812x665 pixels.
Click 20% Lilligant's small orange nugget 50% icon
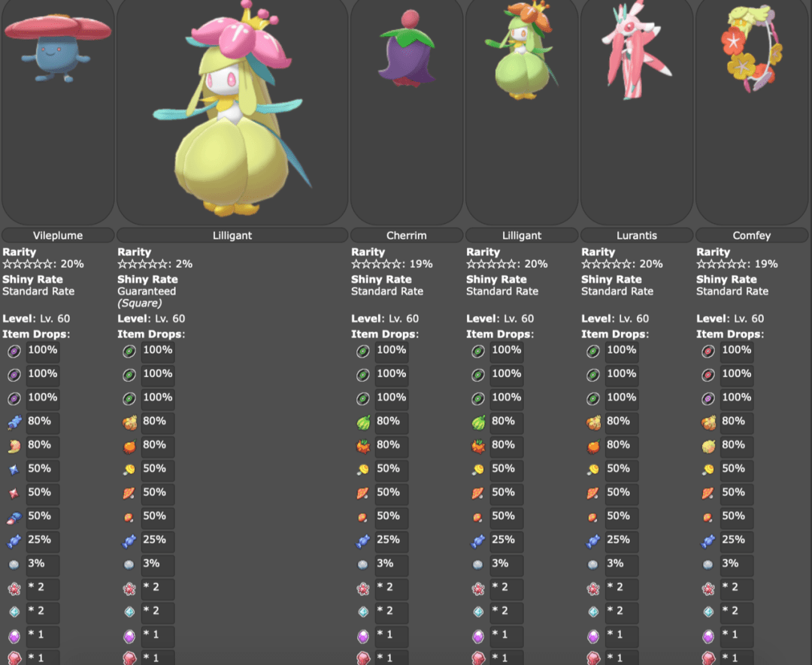pos(478,518)
